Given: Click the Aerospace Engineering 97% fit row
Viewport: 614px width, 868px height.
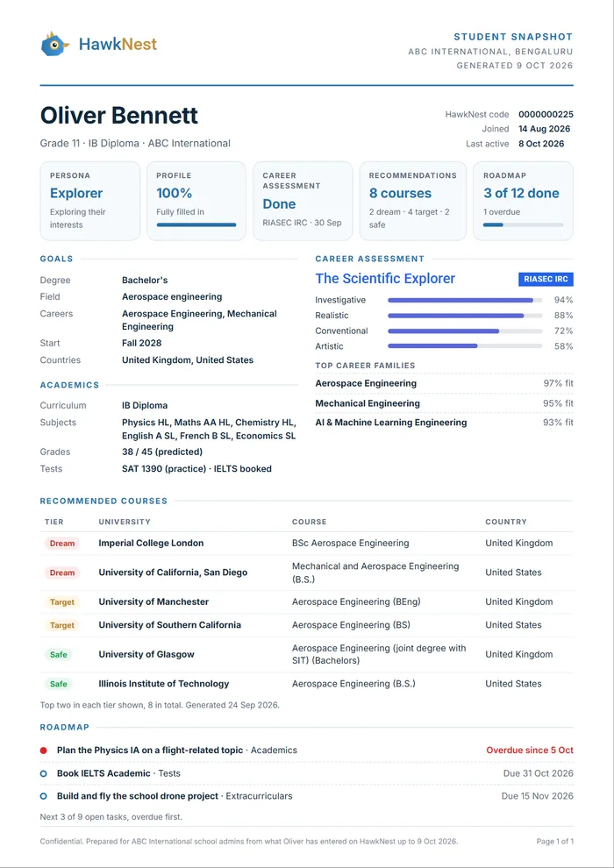Looking at the screenshot, I should click(x=445, y=384).
